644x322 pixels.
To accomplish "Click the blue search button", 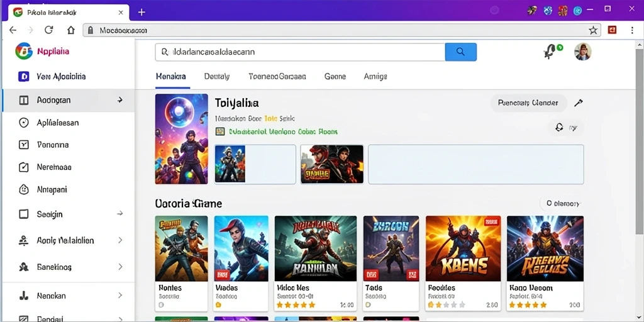I will pos(461,52).
